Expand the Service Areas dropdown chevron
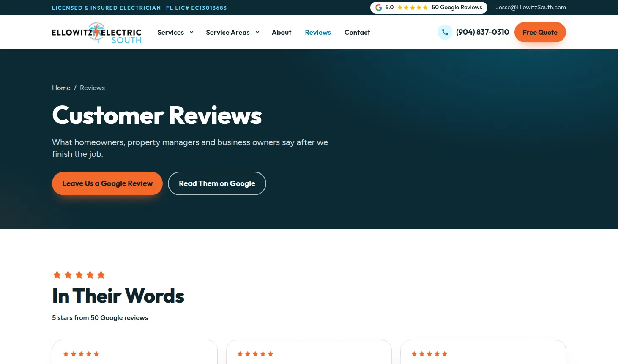Image resolution: width=618 pixels, height=364 pixels. pyautogui.click(x=257, y=32)
